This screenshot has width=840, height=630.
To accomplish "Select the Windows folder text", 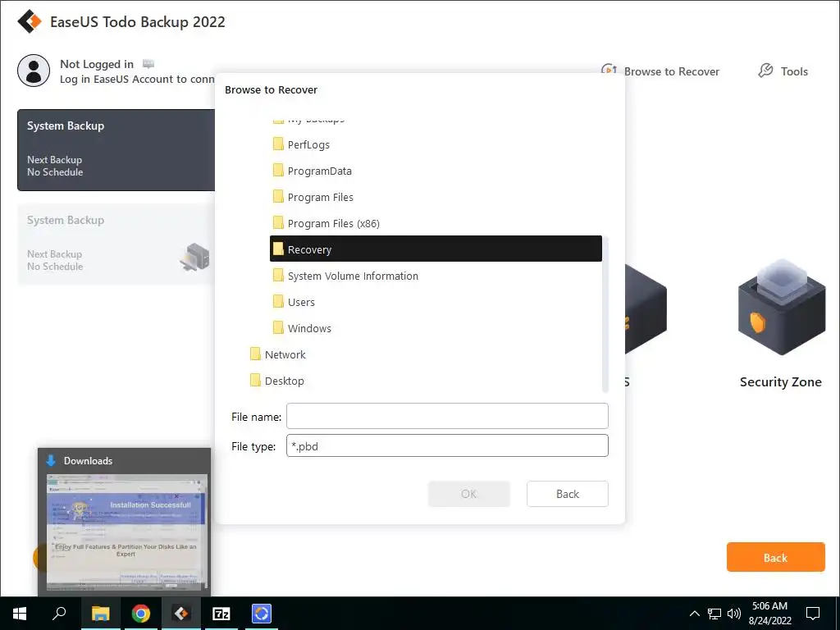I will click(309, 328).
